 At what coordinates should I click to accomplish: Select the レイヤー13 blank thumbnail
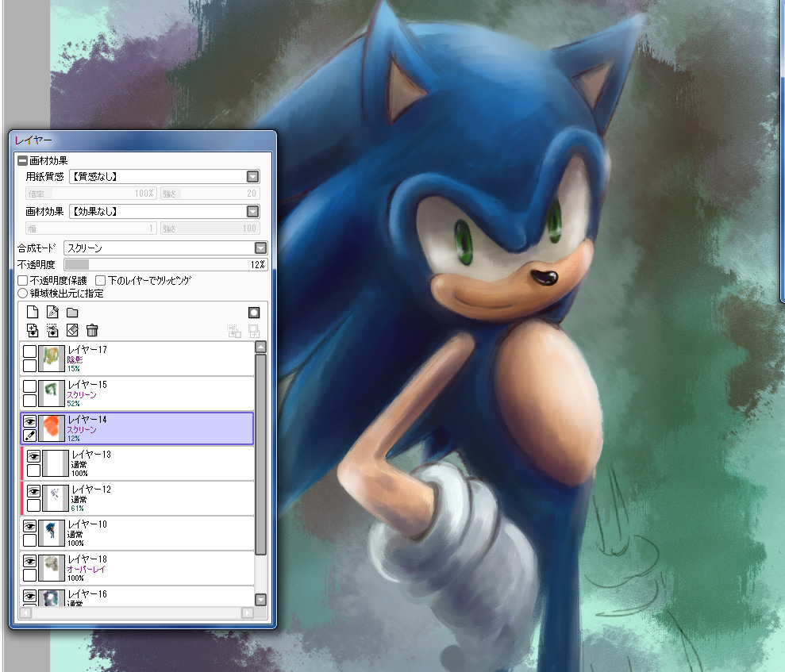coord(56,463)
